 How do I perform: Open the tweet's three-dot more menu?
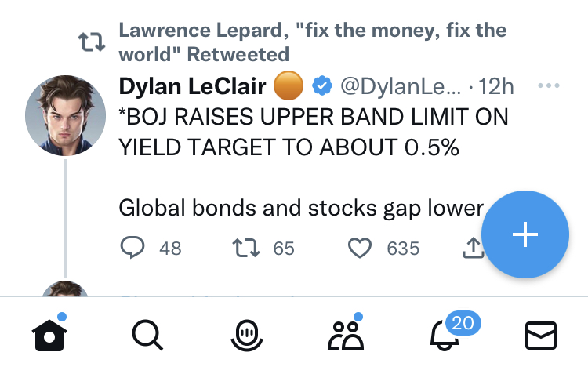coord(549,85)
